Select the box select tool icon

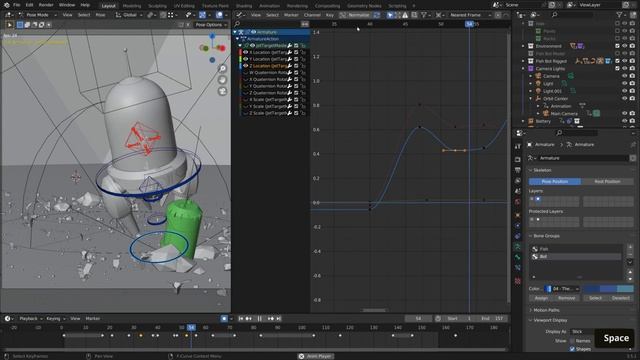20,24
